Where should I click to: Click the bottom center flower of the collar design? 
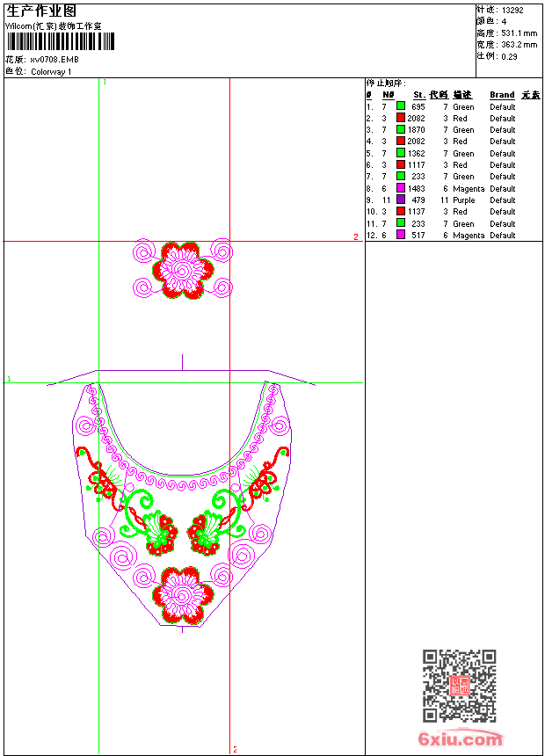click(182, 595)
